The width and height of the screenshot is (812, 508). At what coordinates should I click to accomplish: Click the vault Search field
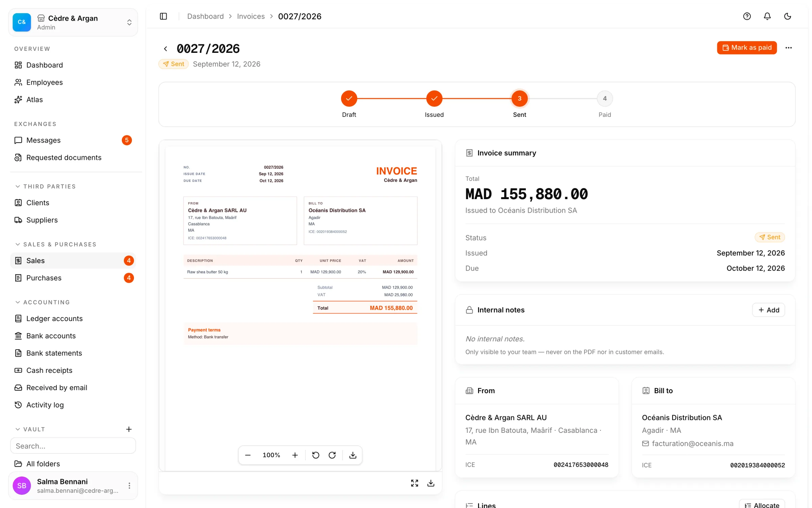pyautogui.click(x=73, y=446)
